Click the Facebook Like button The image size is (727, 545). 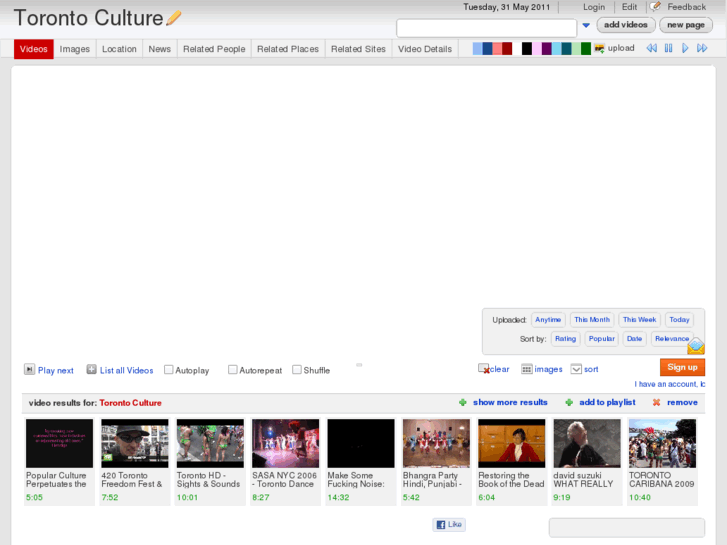coord(449,524)
